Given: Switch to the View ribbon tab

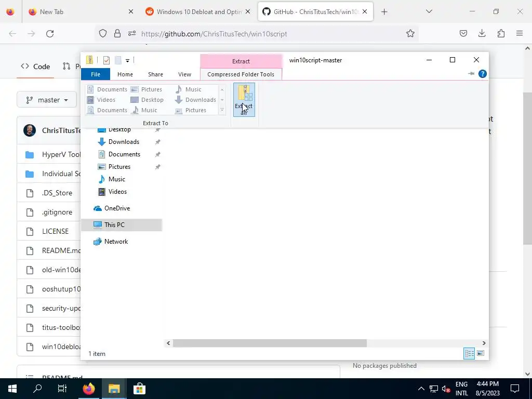Looking at the screenshot, I should (184, 74).
